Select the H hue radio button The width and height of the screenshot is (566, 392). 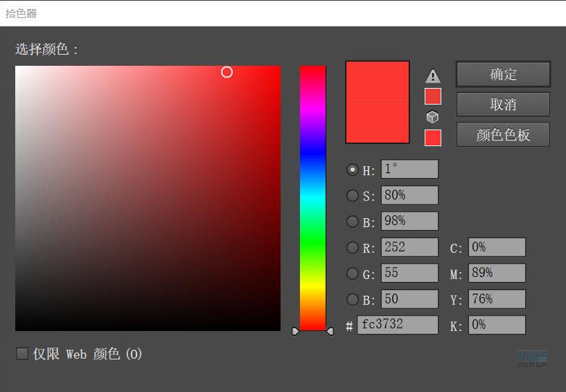tap(353, 170)
